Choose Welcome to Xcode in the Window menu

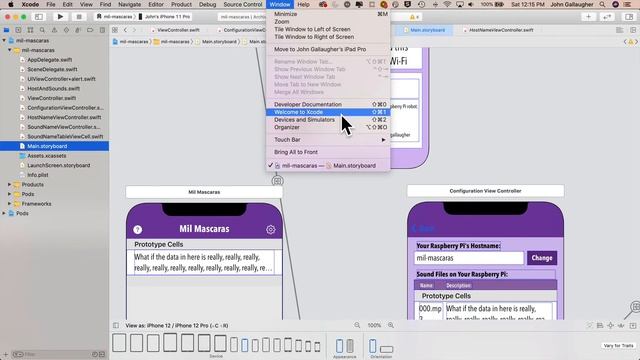point(328,112)
